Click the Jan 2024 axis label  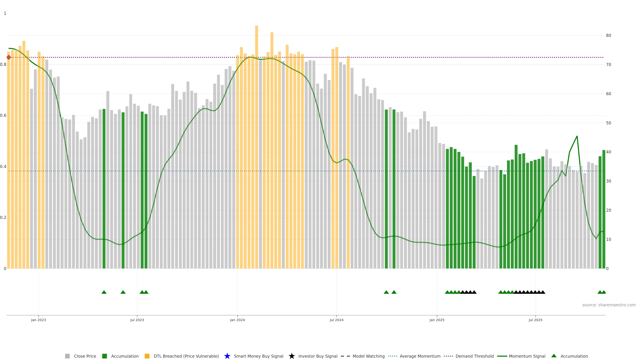[237, 320]
